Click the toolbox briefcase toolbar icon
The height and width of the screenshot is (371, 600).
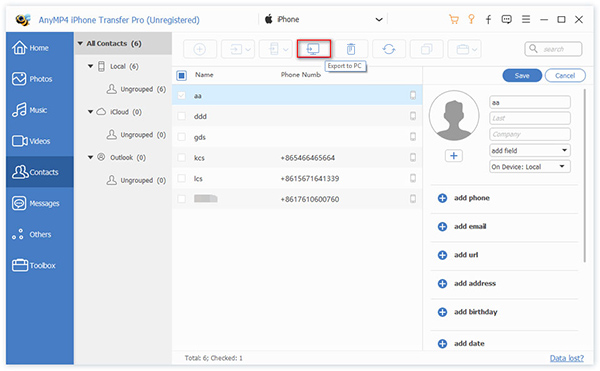[463, 49]
